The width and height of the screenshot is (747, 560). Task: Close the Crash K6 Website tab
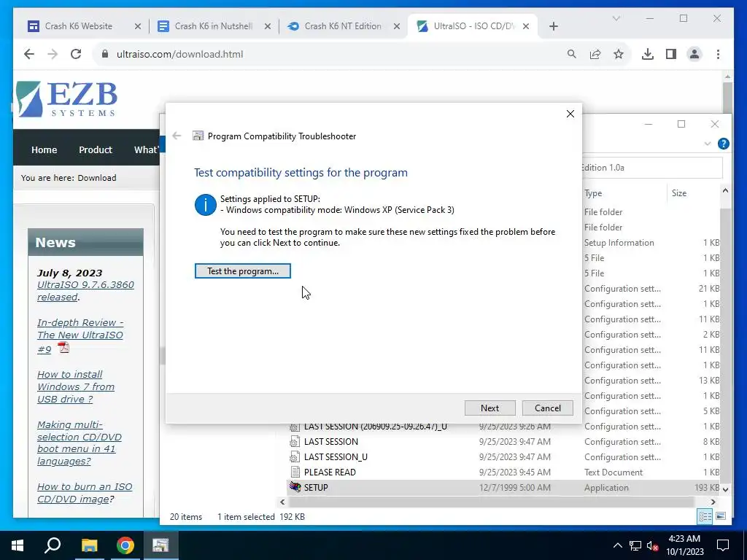coord(138,26)
